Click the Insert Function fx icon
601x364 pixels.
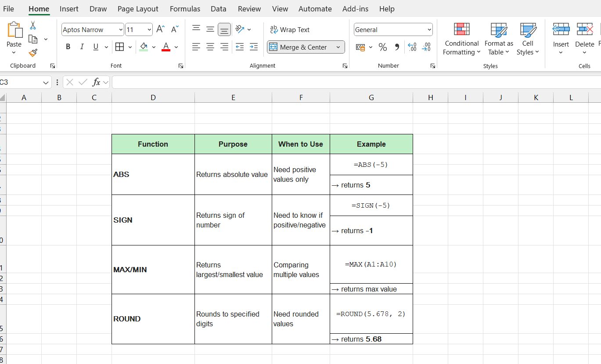[x=96, y=82]
